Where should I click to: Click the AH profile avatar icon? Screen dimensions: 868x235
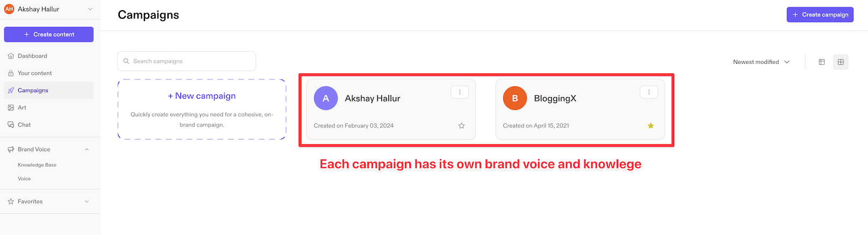point(9,9)
